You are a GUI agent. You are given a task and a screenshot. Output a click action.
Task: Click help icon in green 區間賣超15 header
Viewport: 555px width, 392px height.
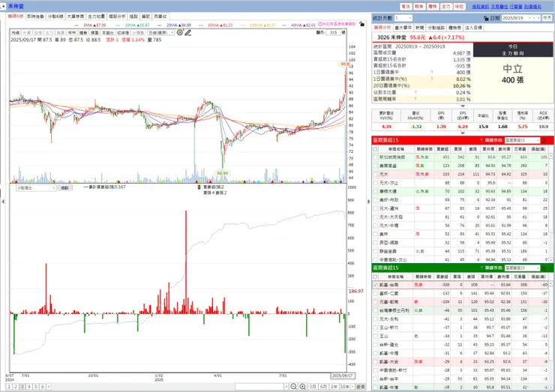tap(481, 268)
